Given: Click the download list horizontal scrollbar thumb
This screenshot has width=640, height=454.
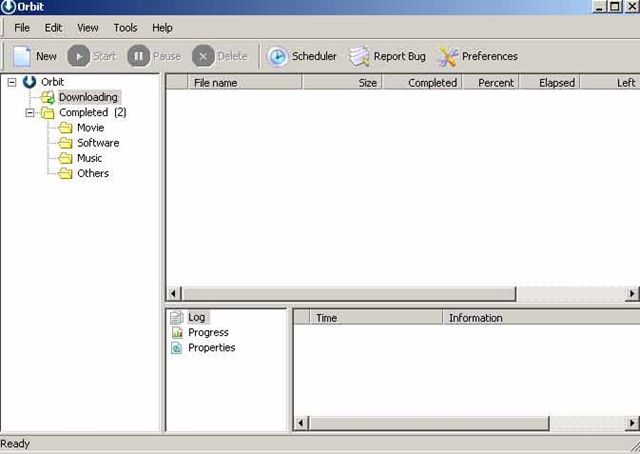Looking at the screenshot, I should click(349, 294).
